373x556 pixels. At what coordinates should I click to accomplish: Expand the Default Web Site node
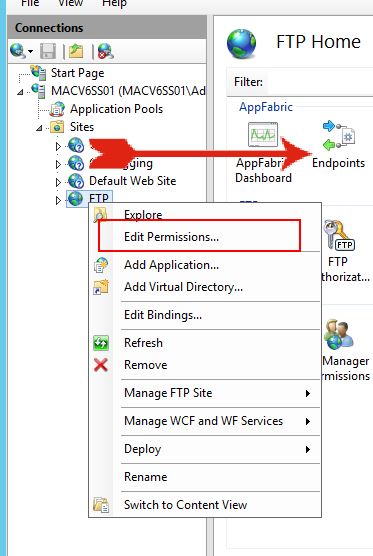(58, 182)
